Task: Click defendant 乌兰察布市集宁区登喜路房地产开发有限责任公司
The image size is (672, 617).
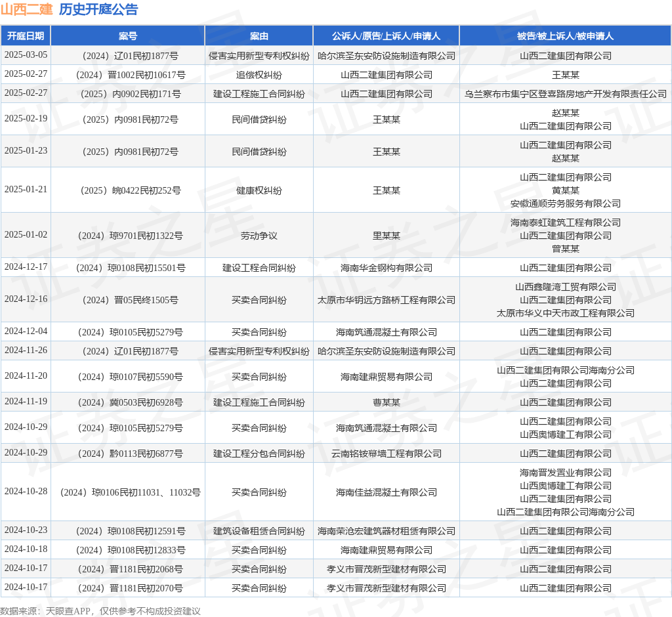Action: (565, 94)
